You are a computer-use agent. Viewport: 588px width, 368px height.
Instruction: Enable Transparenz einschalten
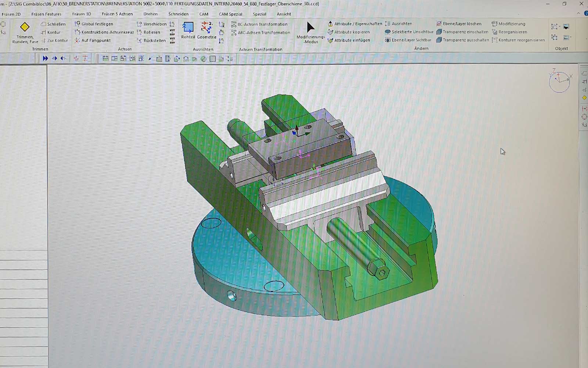[x=462, y=32]
